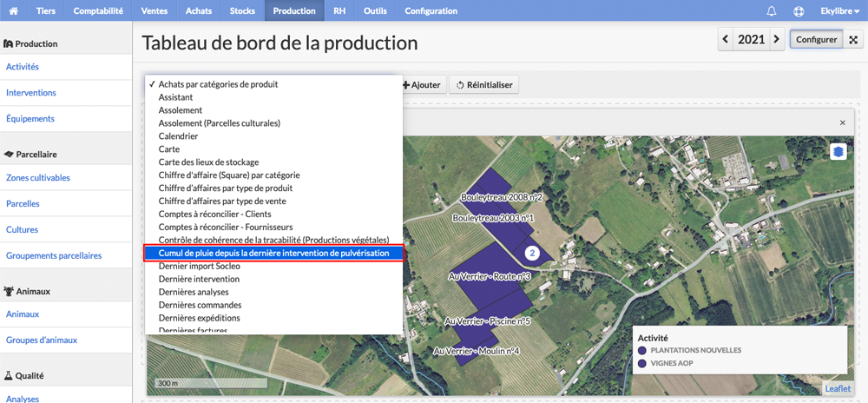868x403 pixels.
Task: Open the Tiers menu
Action: pos(46,10)
